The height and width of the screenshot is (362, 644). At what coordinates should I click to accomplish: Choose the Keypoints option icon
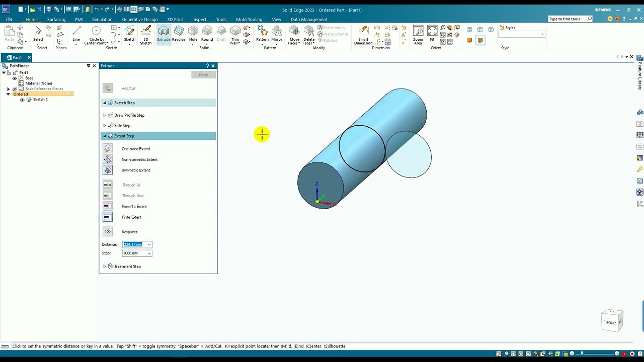click(108, 232)
